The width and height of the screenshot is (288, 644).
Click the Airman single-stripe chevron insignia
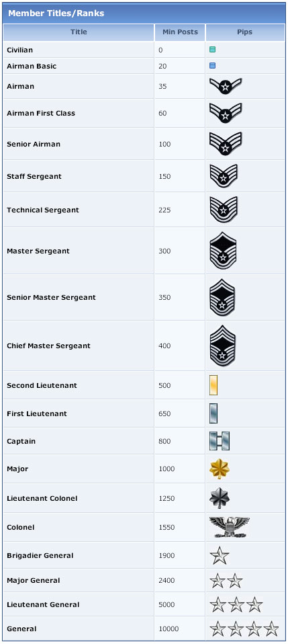(226, 86)
